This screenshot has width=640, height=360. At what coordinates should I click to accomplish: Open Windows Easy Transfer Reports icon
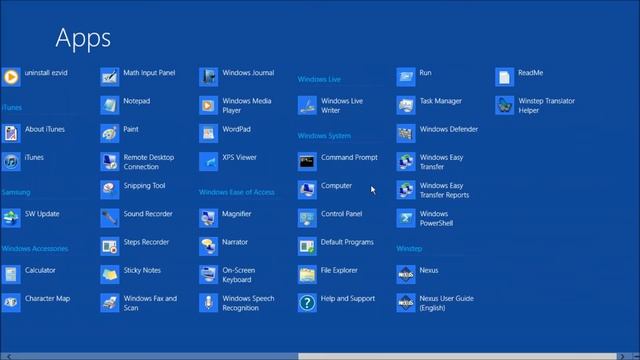[406, 190]
